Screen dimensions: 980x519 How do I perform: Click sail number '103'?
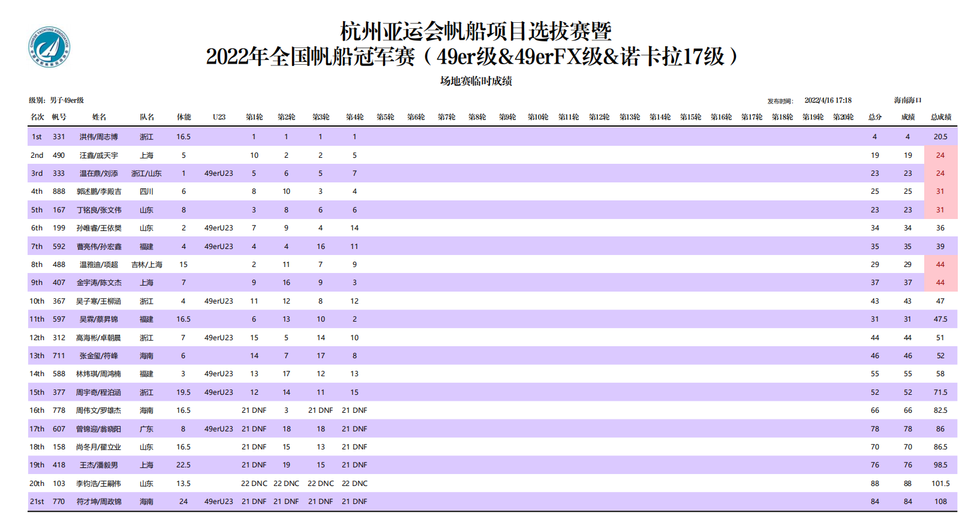coord(59,484)
